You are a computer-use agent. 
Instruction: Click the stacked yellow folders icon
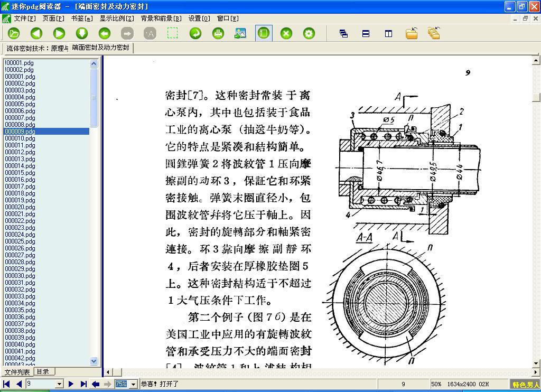(434, 33)
